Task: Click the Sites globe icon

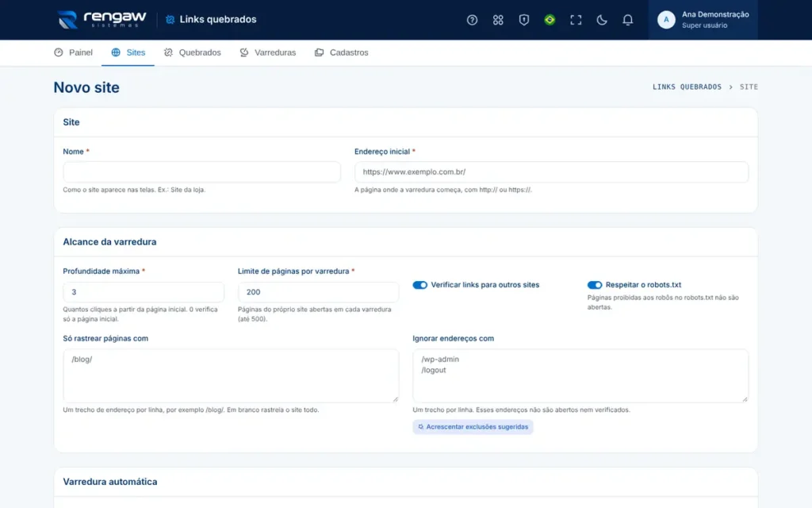Action: pyautogui.click(x=116, y=52)
